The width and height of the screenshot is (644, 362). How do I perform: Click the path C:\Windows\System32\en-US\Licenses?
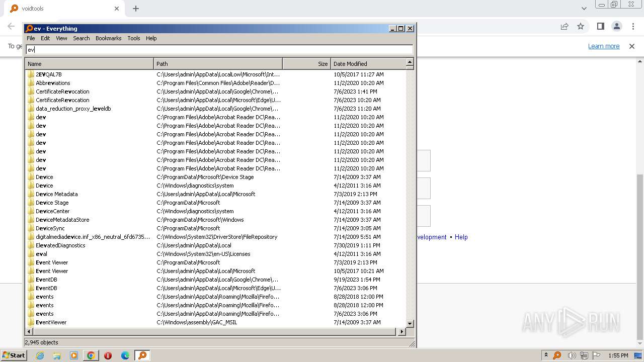tap(203, 254)
